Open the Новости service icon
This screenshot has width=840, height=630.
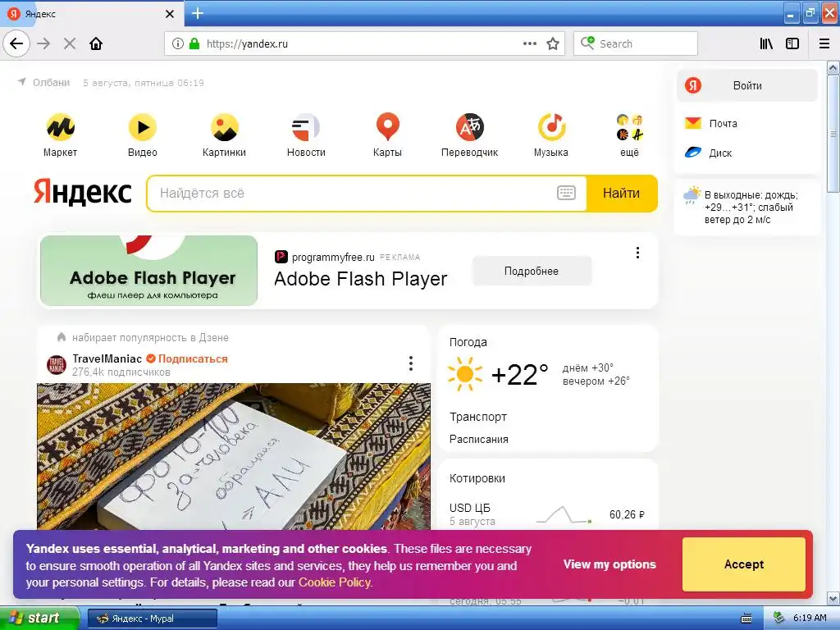pos(306,135)
